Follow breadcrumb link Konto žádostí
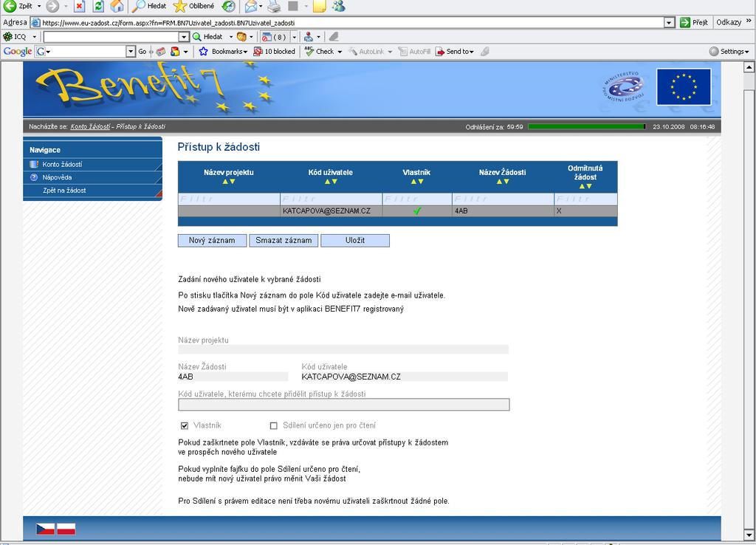Viewport: 756px width, 545px height. point(90,126)
